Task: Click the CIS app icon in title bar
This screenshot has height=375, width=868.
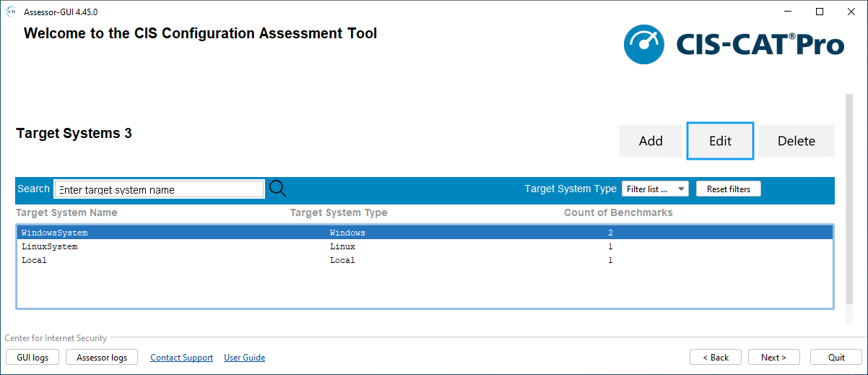Action: click(12, 12)
